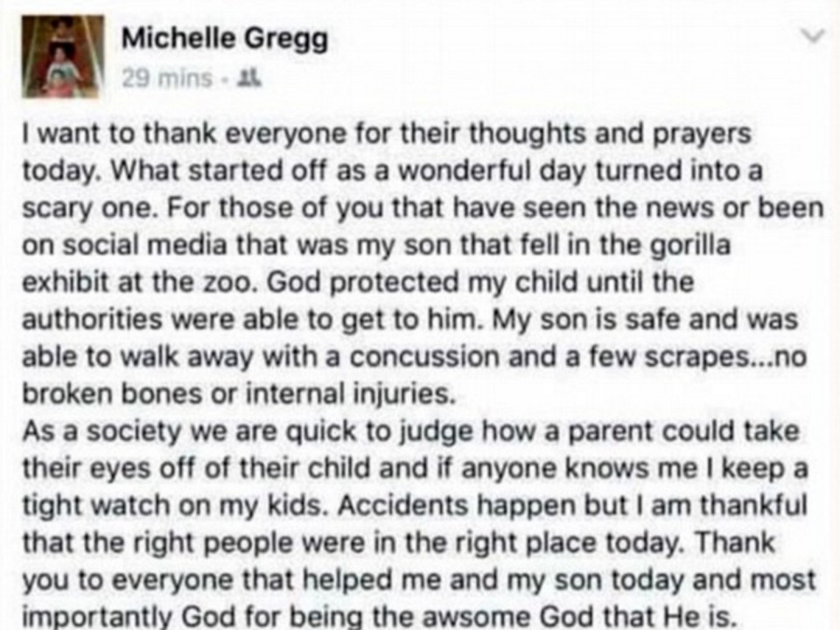Click the phrase 'thoughts and prayers'
The height and width of the screenshot is (630, 840).
point(610,133)
